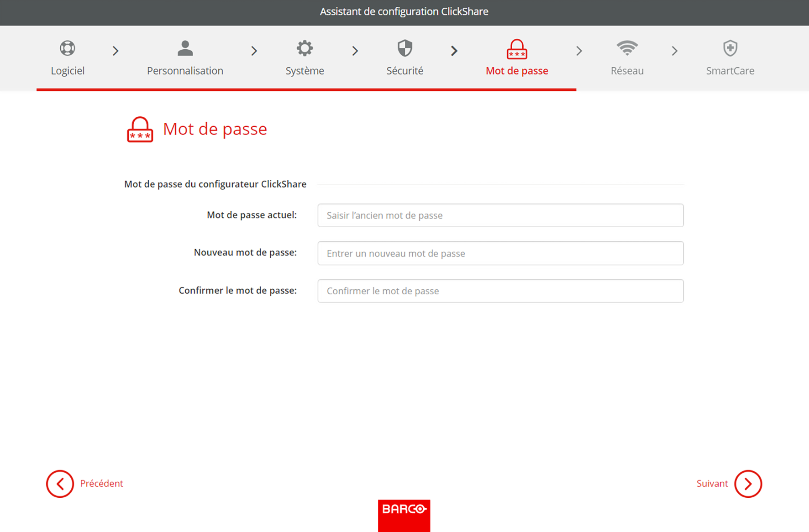Switch to the Réseau tab label
Screen dimensions: 809x532
[627, 71]
